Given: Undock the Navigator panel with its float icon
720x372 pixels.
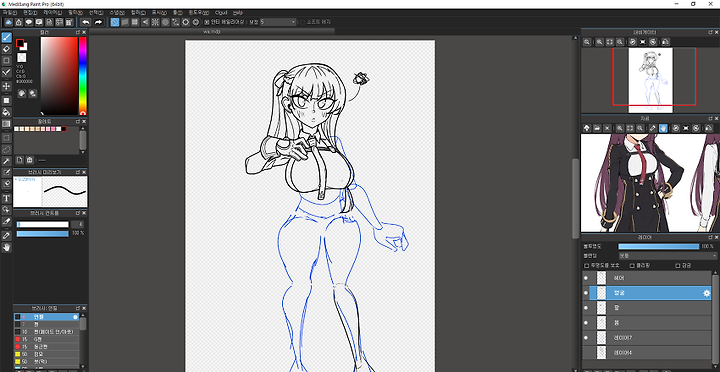Looking at the screenshot, I should point(710,32).
